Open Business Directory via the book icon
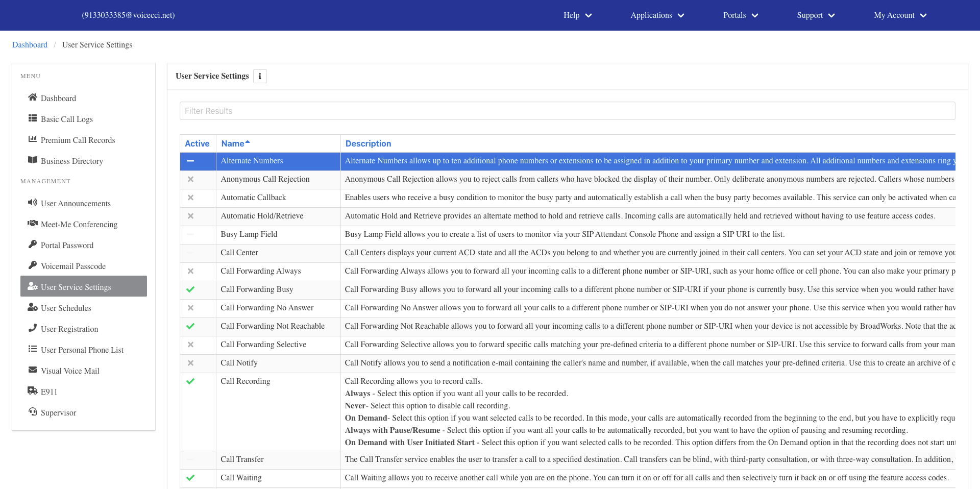The width and height of the screenshot is (980, 489). pos(33,160)
